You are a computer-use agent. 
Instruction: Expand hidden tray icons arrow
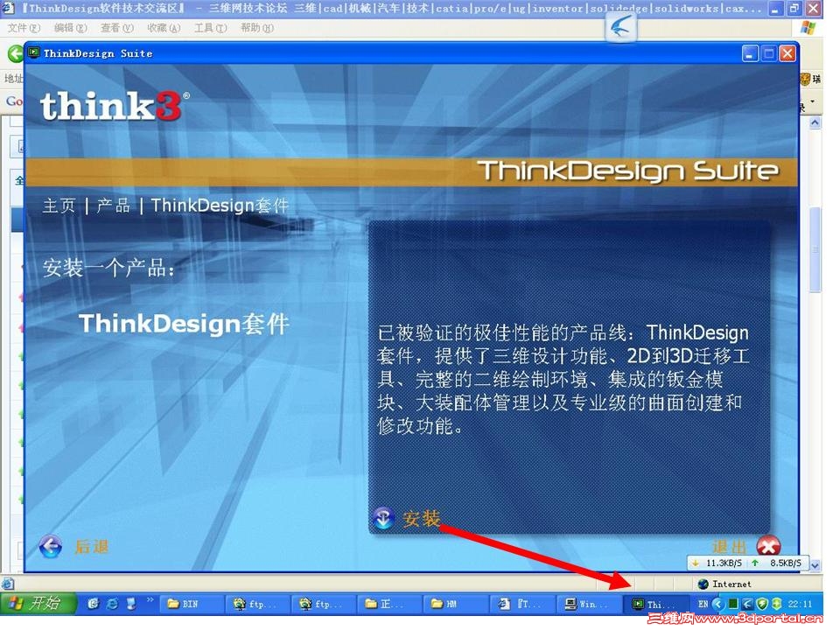tap(717, 605)
